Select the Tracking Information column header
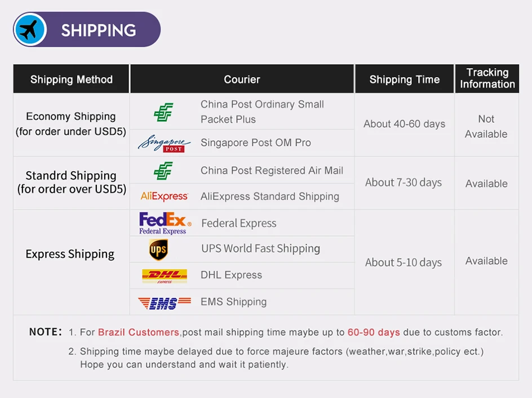 point(487,78)
